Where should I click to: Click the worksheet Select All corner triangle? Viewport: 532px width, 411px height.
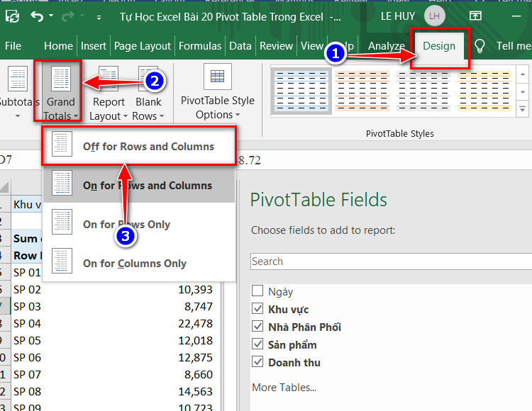coord(4,187)
